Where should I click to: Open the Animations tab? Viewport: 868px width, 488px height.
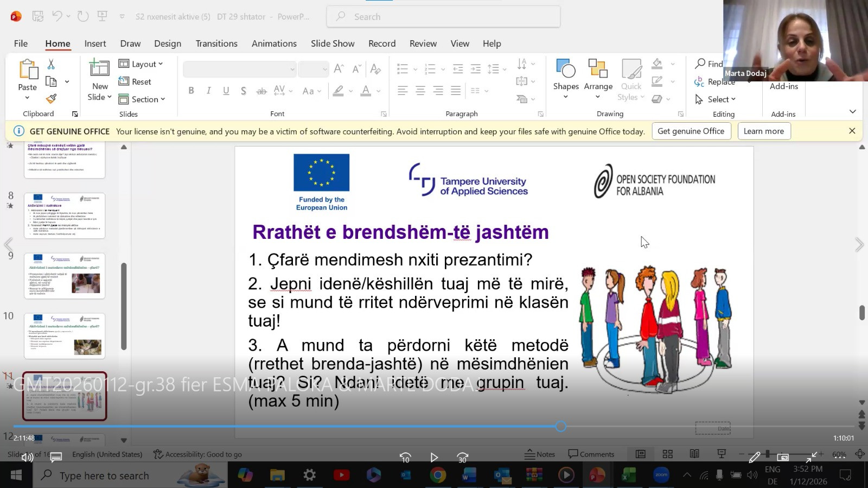point(274,43)
